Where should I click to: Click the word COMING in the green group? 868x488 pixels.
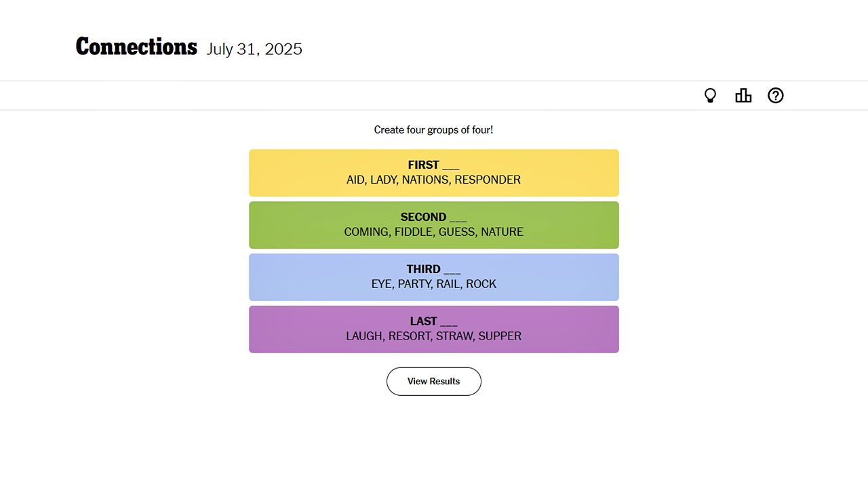(366, 232)
